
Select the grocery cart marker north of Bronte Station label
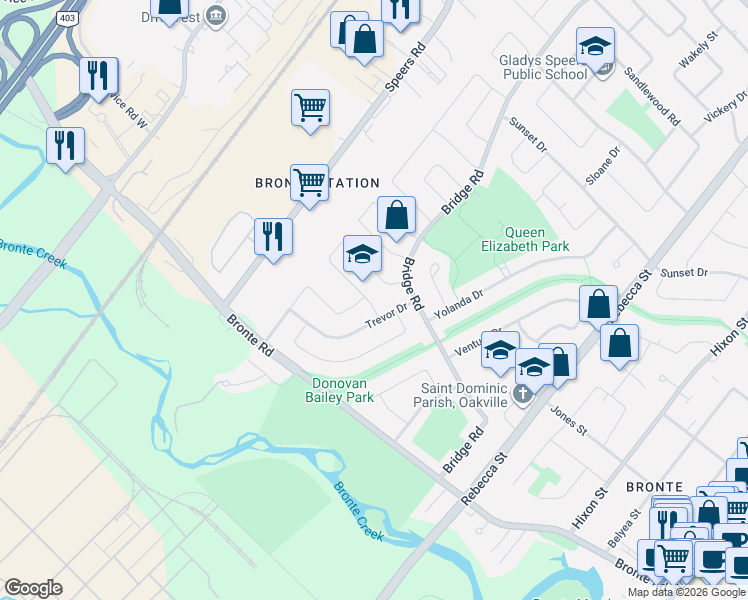(x=310, y=111)
